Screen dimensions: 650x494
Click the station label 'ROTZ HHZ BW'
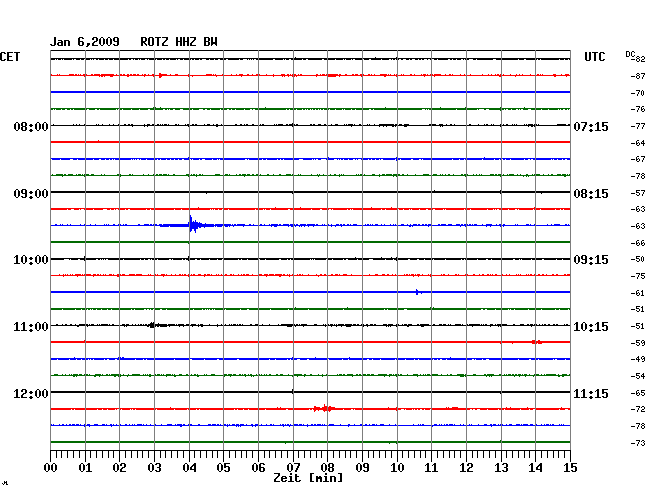click(179, 42)
